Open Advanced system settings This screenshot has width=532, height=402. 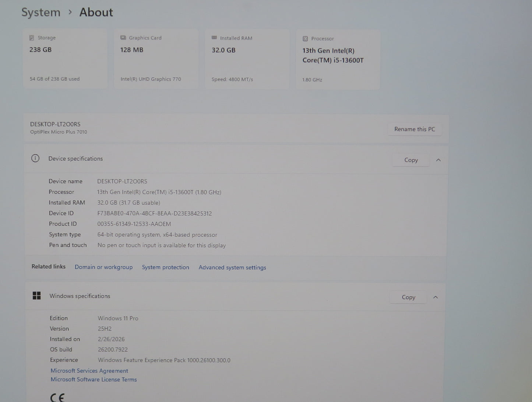click(232, 268)
